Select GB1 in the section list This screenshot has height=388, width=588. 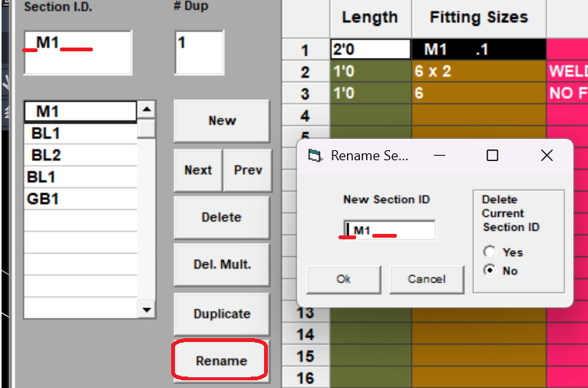[x=80, y=199]
